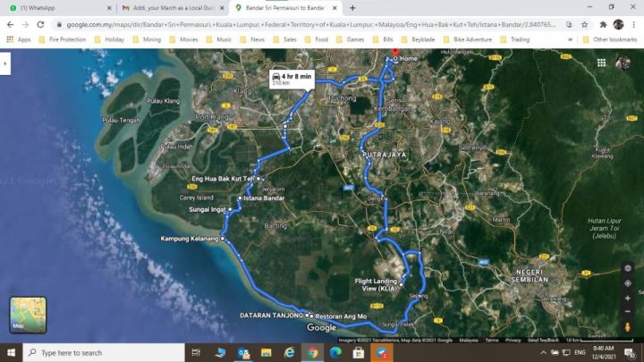
Task: Click the 4 hr 8 min route label
Action: point(292,79)
